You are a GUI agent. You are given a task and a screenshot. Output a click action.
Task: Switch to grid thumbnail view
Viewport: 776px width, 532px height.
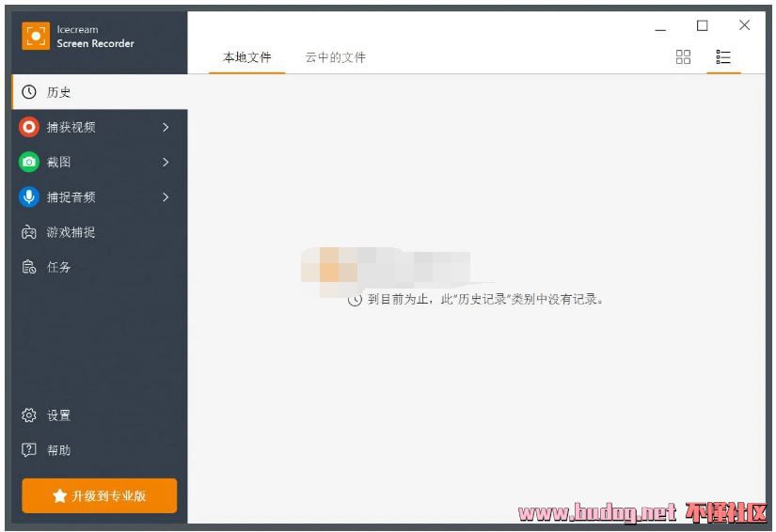[x=683, y=57]
